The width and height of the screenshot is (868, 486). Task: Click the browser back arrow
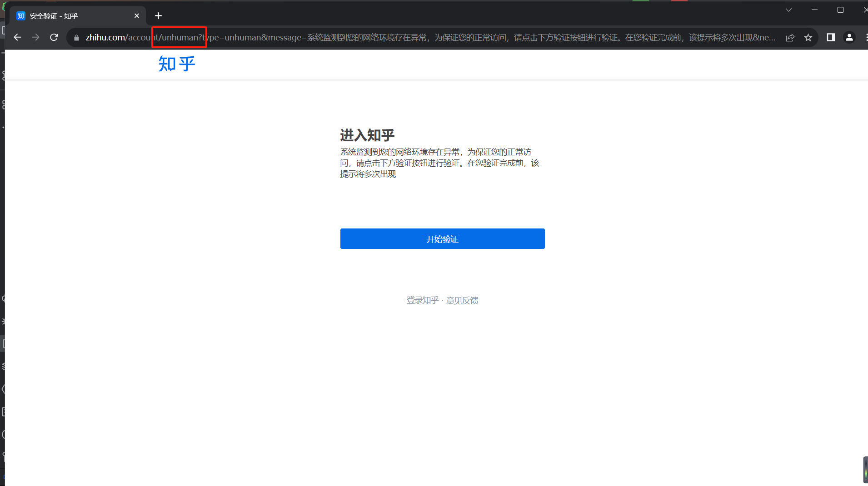pos(17,37)
